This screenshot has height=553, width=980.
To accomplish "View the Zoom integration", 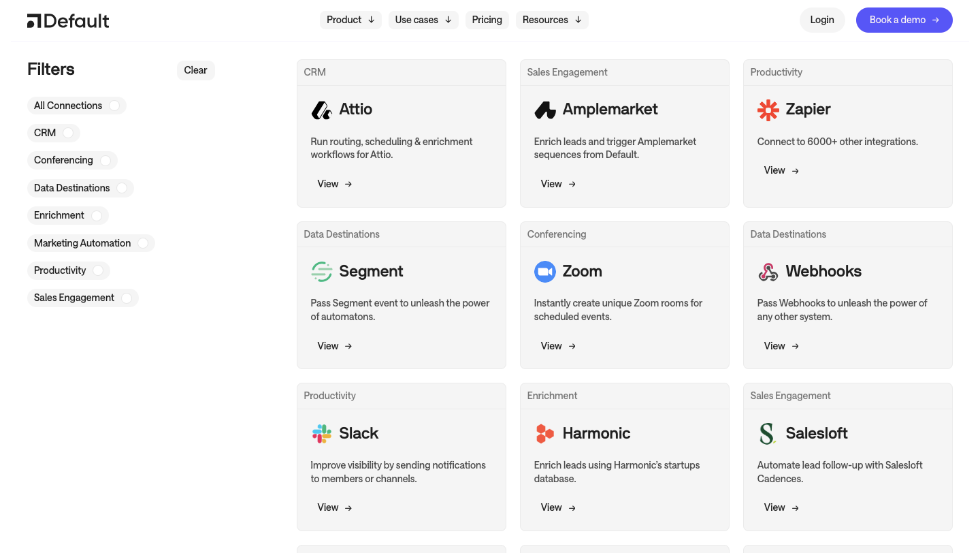I will click(558, 346).
